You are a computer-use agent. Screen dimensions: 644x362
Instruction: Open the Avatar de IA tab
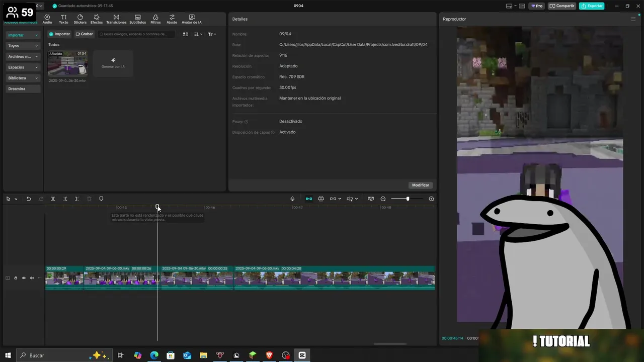192,19
